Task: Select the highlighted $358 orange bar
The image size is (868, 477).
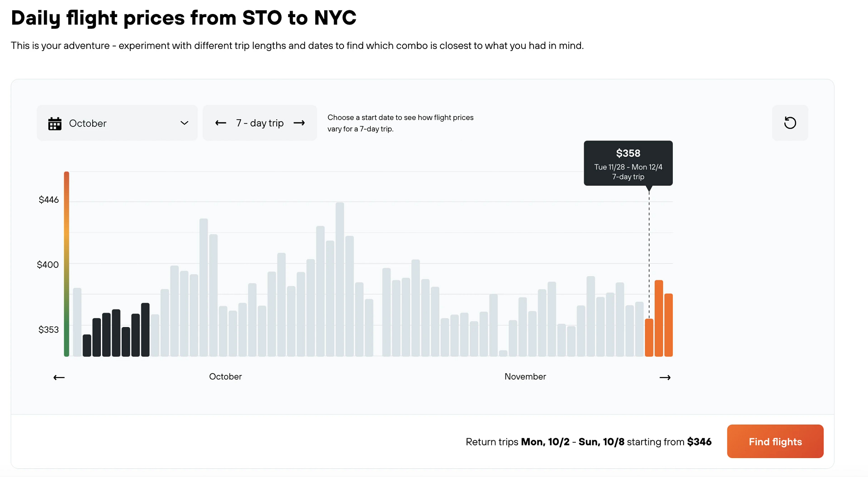Action: (649, 338)
